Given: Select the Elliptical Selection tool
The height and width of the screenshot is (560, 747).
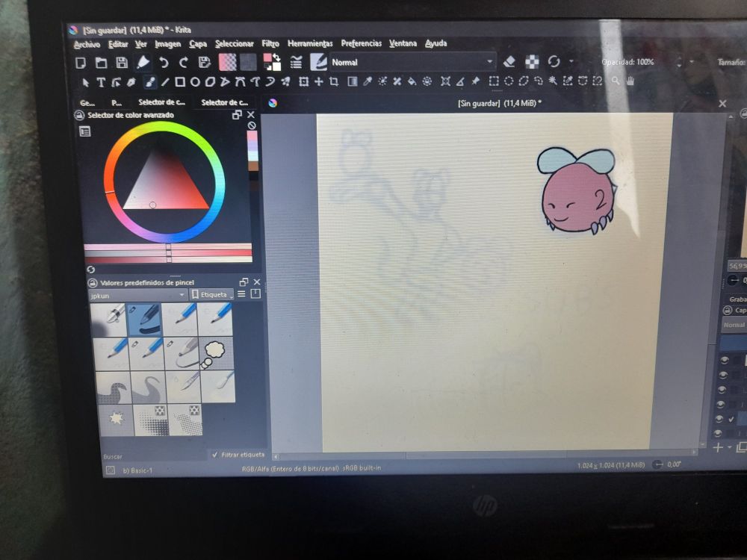Looking at the screenshot, I should (x=509, y=81).
